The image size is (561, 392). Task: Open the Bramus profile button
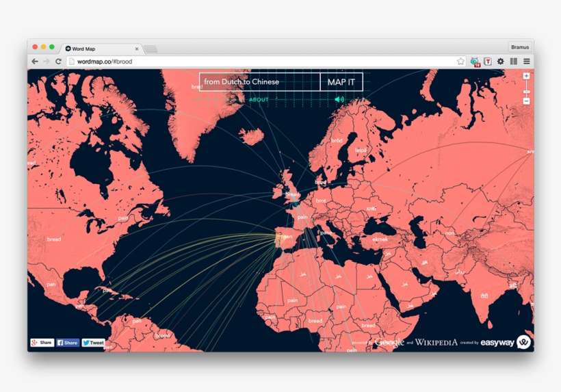tap(519, 48)
